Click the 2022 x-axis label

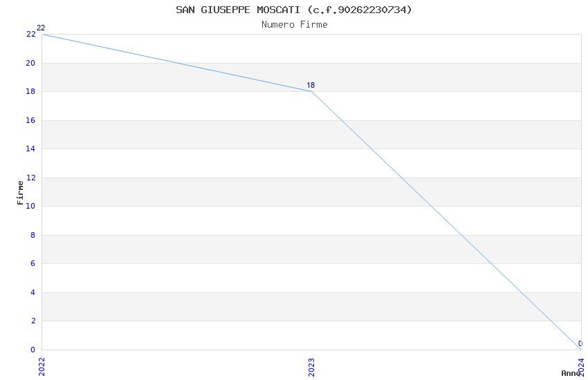[42, 367]
